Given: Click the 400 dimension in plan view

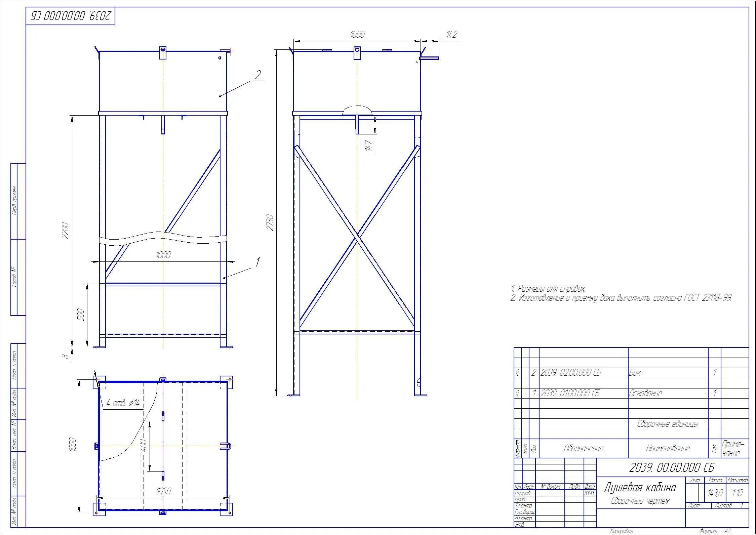Looking at the screenshot, I should [143, 446].
